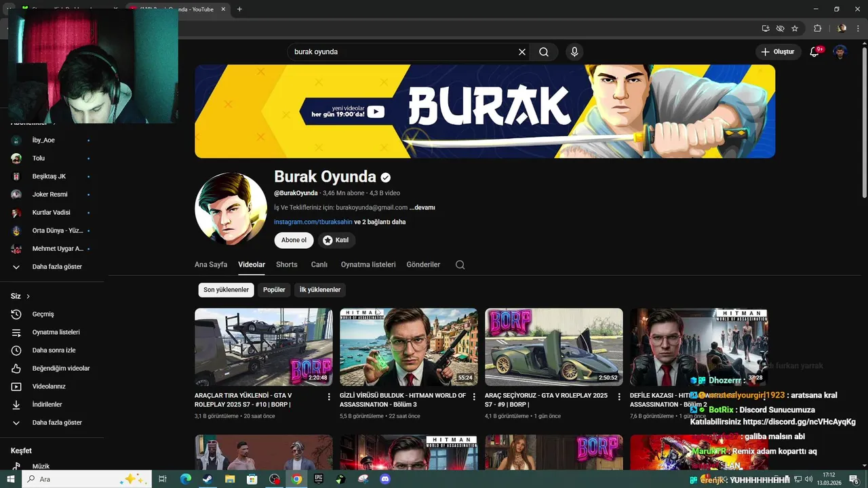Open the Steam icon in the taskbar
The height and width of the screenshot is (488, 868).
[208, 479]
